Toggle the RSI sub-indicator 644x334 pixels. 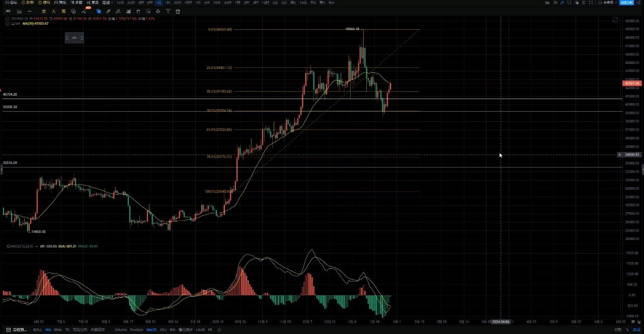[173, 330]
